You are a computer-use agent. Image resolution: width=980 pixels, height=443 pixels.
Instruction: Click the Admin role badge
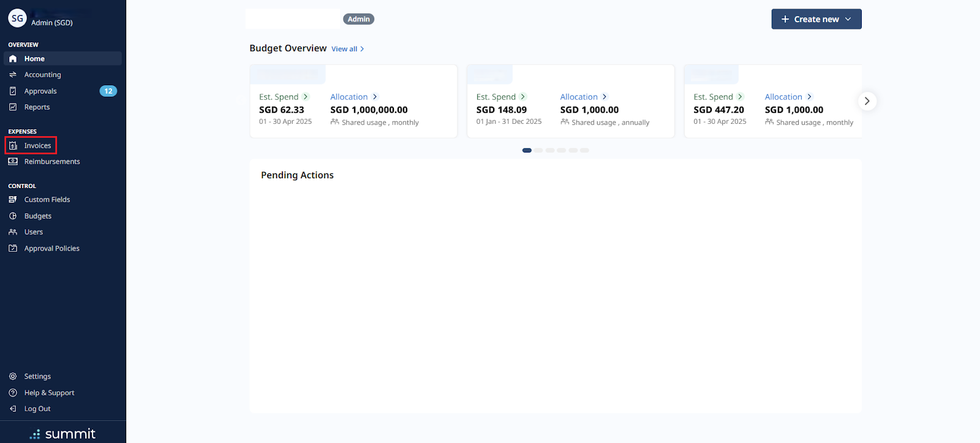click(x=359, y=19)
